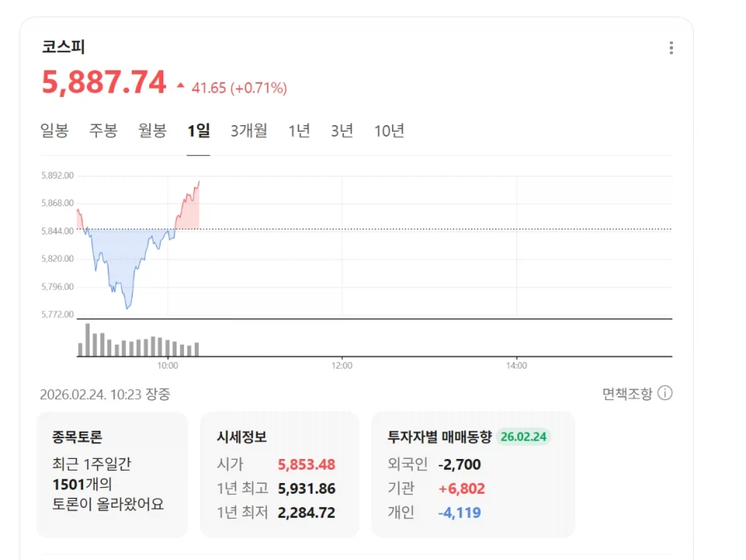Image resolution: width=746 pixels, height=560 pixels.
Task: Click the current index price 5,887.74
Action: 104,83
